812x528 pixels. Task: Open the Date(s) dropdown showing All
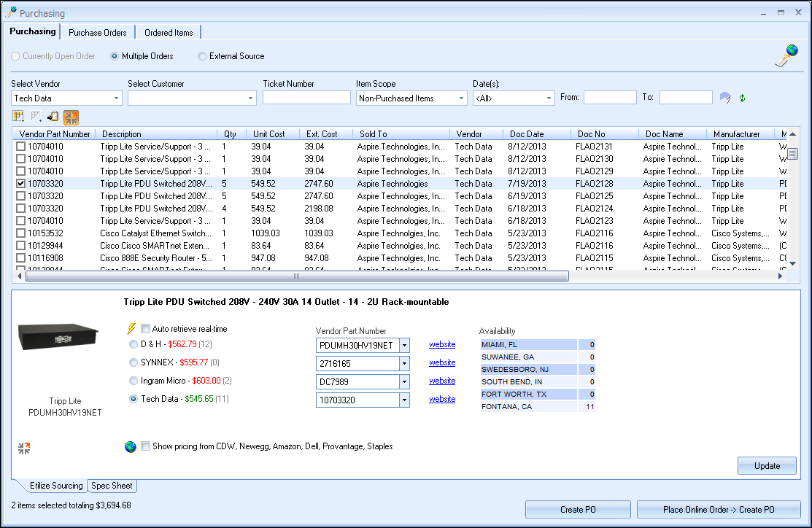(549, 98)
